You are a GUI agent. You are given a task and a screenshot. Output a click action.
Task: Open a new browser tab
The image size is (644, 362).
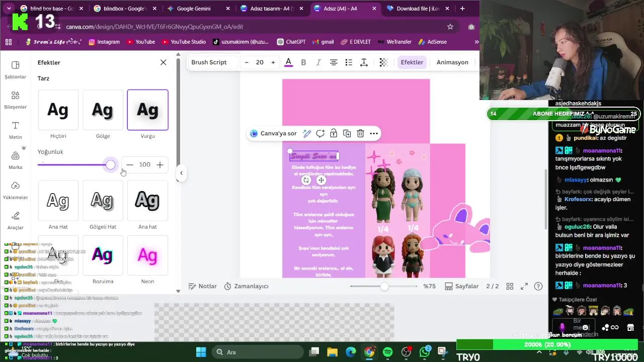[x=462, y=9]
